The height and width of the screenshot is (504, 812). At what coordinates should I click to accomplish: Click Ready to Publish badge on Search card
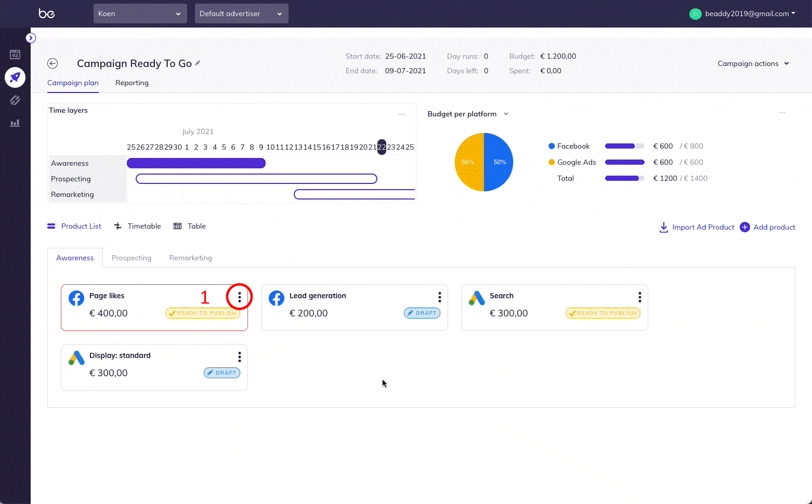point(603,313)
